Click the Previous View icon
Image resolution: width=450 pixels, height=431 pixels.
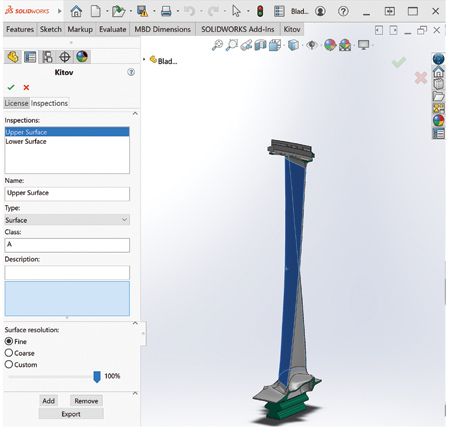click(246, 45)
